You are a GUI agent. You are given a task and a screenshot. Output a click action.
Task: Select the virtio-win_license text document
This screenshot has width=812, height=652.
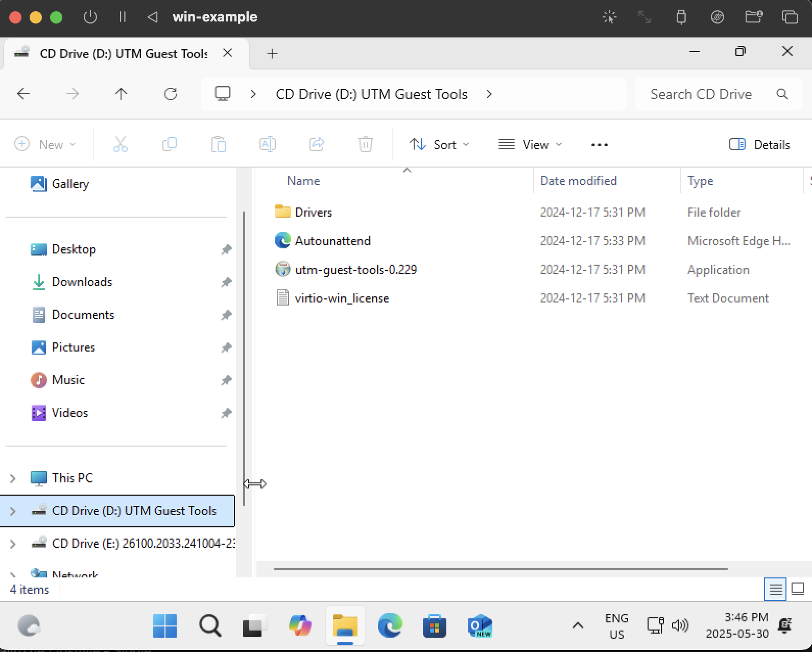coord(342,298)
